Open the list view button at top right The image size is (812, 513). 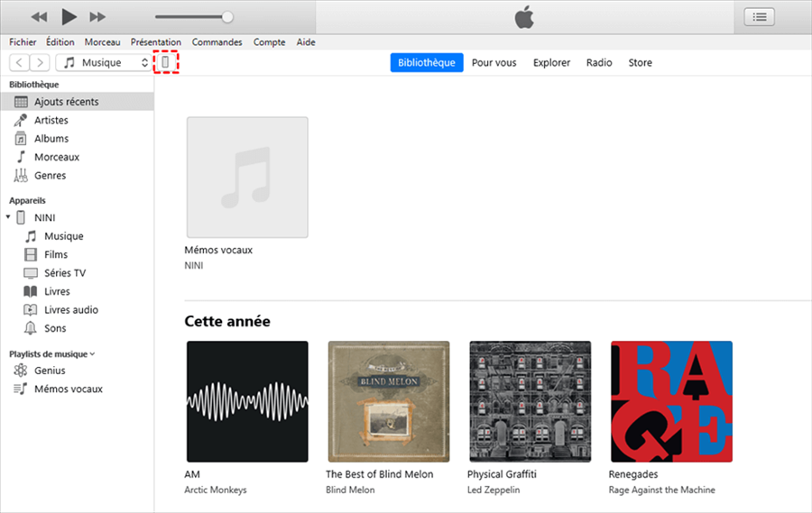[759, 16]
